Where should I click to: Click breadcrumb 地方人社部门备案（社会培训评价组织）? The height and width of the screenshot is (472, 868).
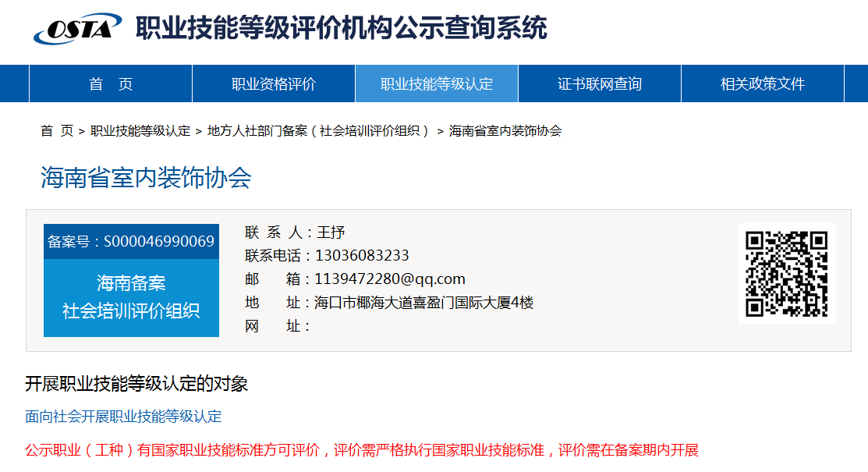(x=318, y=131)
